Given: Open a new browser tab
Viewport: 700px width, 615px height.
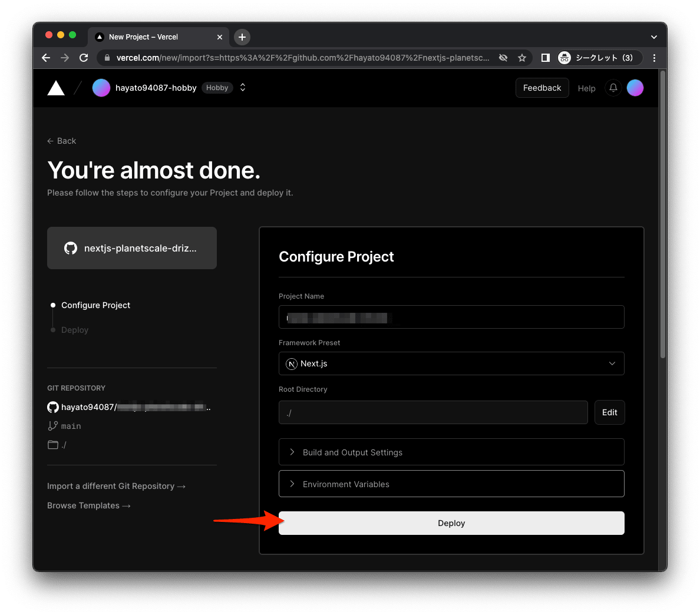Looking at the screenshot, I should 242,37.
